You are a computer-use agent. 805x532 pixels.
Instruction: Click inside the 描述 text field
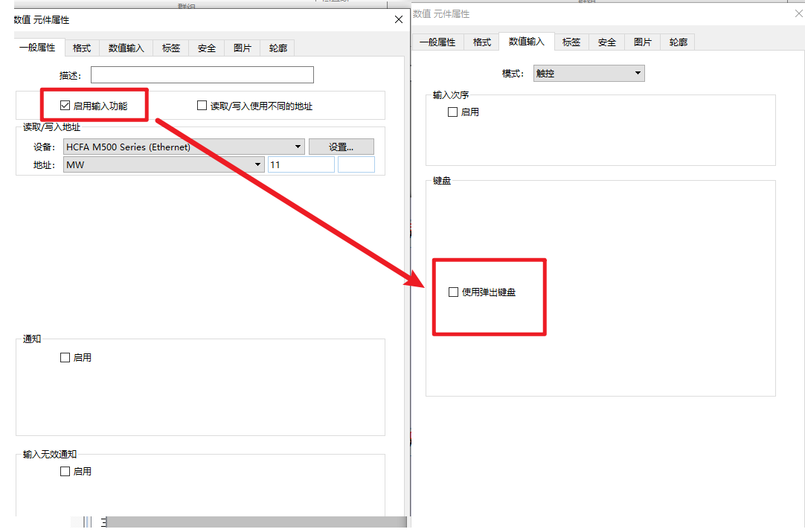coord(202,74)
